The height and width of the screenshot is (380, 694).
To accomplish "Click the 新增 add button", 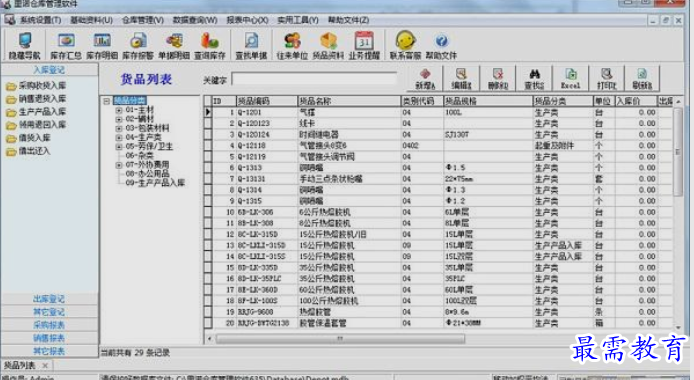I will pos(425,79).
